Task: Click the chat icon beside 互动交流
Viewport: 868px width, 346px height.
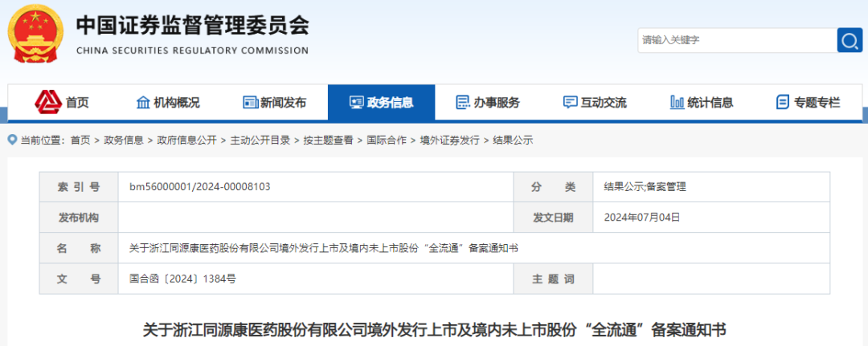Action: coord(570,103)
